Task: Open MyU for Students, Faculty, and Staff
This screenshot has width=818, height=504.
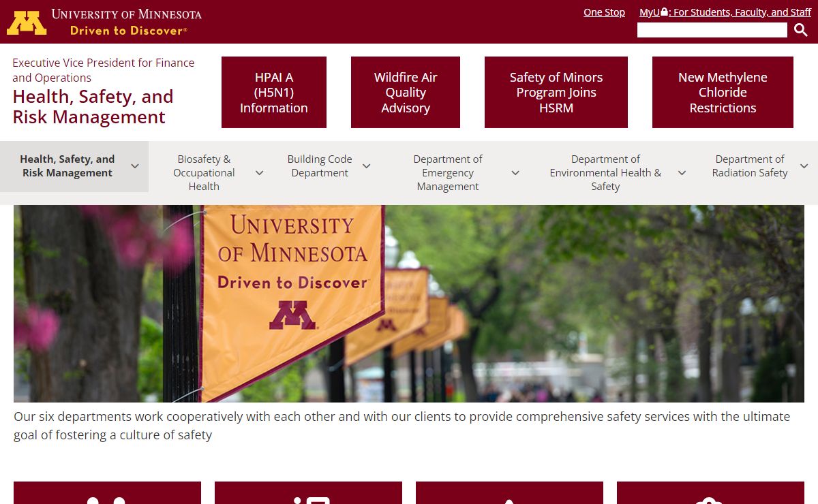Action: click(725, 12)
